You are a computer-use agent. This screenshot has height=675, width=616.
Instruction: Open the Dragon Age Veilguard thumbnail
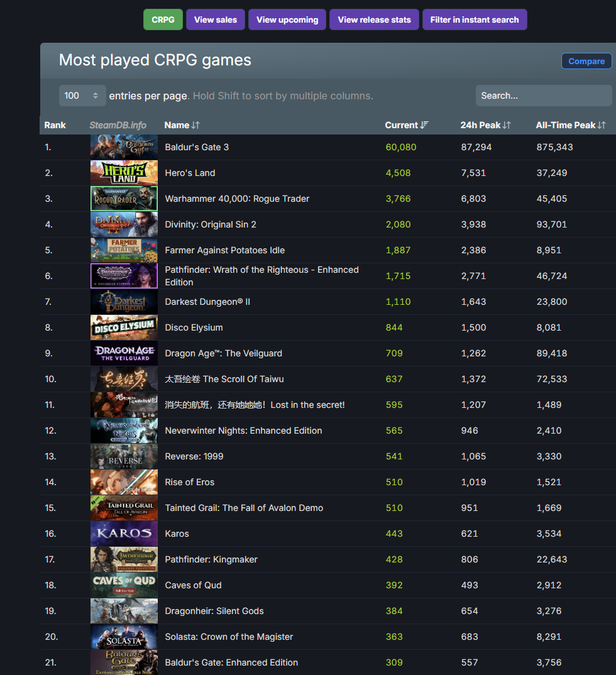[124, 353]
